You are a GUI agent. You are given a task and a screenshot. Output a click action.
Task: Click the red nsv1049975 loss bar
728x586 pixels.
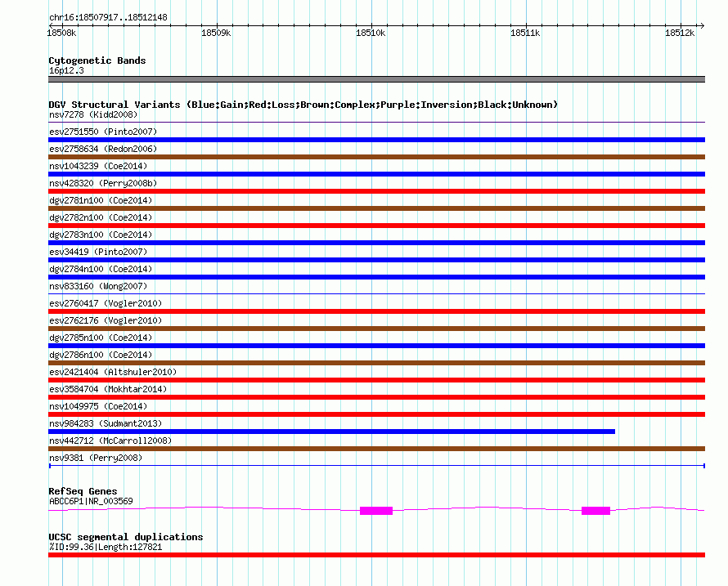click(376, 414)
